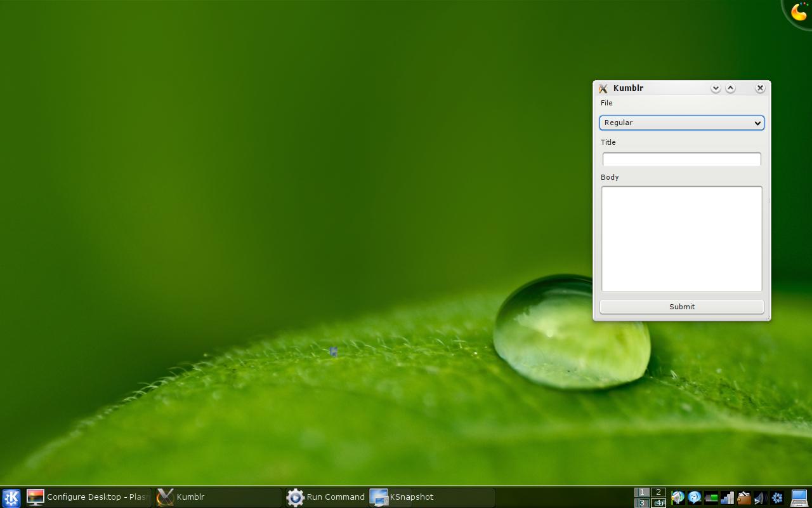
Task: Submit the Kumblr post
Action: (682, 307)
